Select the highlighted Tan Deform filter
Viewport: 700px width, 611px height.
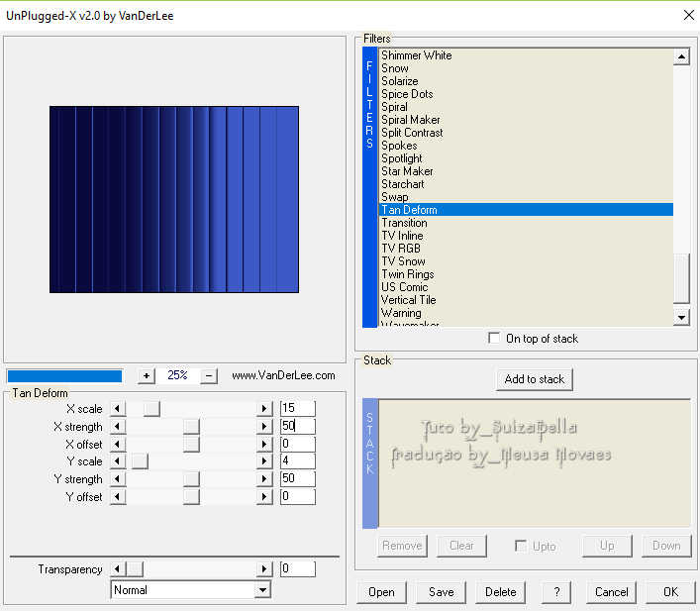526,210
